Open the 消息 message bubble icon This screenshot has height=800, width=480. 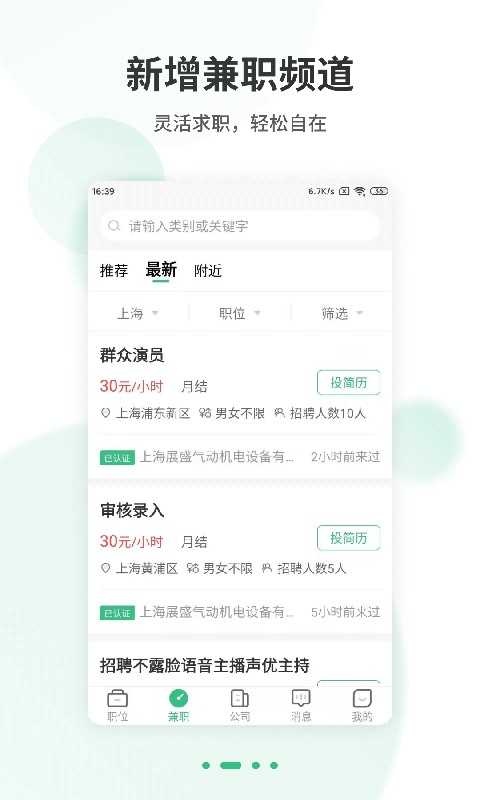tap(301, 698)
